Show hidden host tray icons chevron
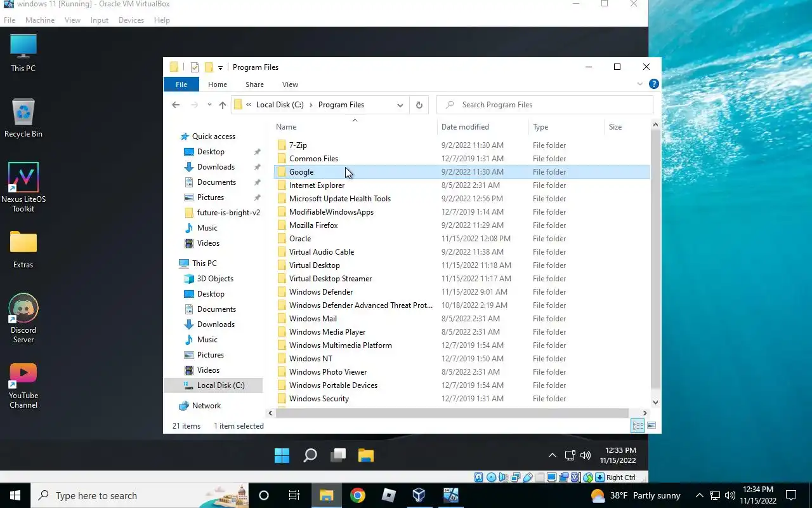812x508 pixels. [700, 495]
